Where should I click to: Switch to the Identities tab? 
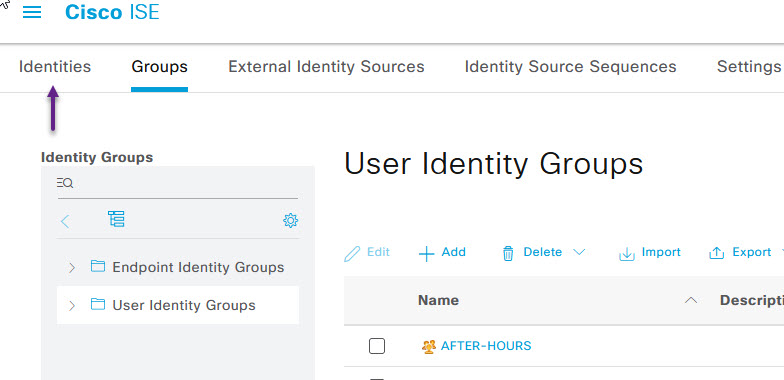tap(55, 66)
